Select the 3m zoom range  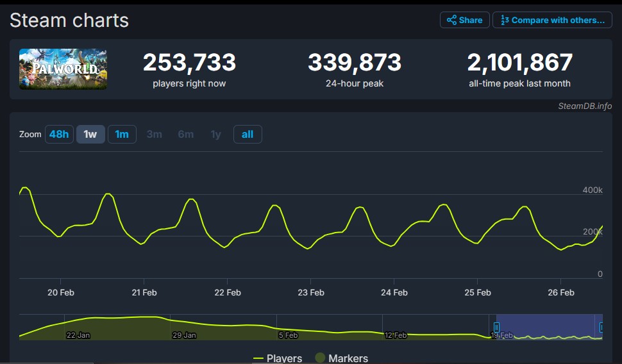click(x=154, y=134)
